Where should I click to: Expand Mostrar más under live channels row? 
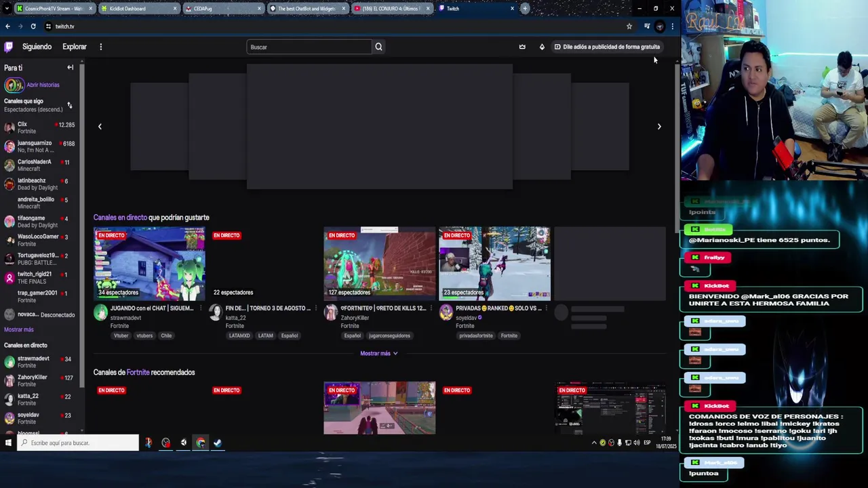378,353
